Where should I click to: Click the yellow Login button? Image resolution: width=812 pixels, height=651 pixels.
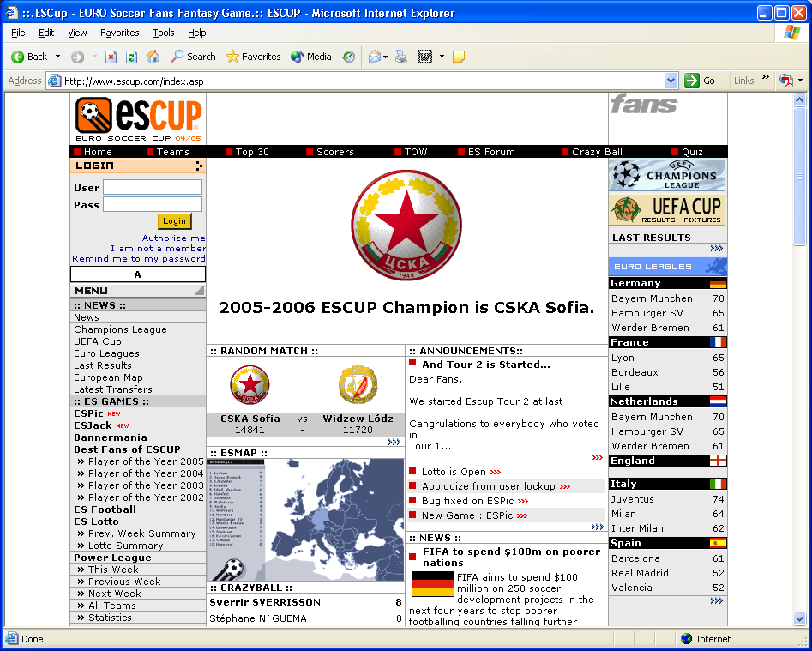(175, 221)
